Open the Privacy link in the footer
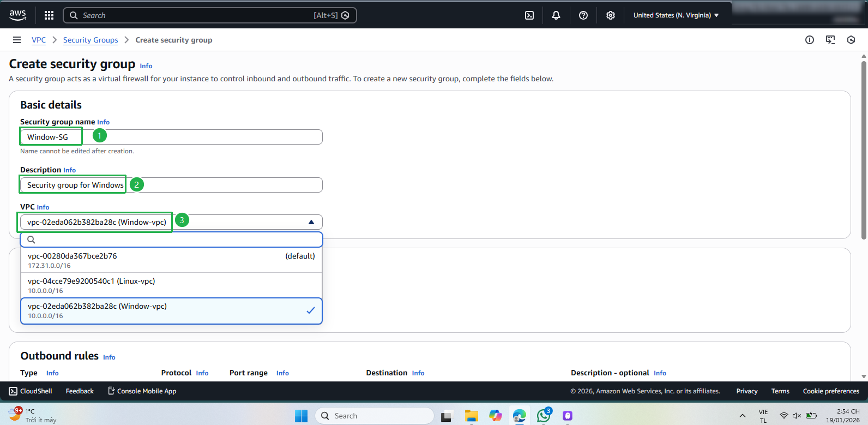The height and width of the screenshot is (425, 868). [747, 391]
